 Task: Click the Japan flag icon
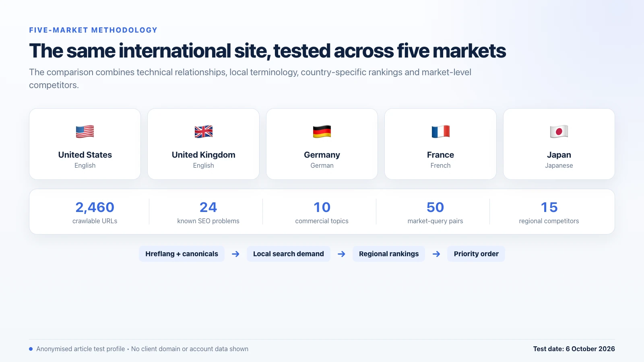coord(559,132)
